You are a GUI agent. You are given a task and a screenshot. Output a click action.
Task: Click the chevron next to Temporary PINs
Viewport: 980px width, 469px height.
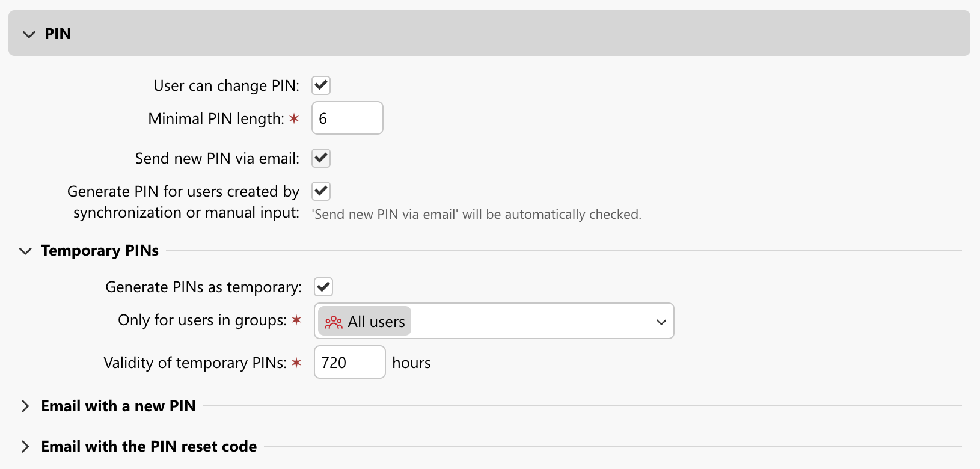click(x=25, y=251)
